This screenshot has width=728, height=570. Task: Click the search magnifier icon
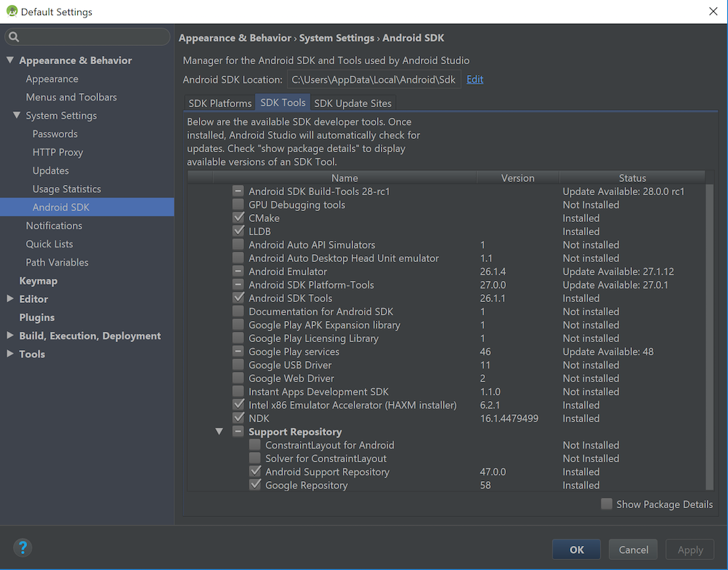click(x=14, y=37)
